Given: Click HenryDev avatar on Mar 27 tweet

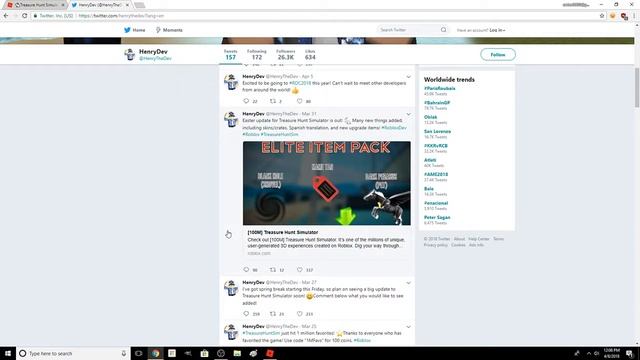Looking at the screenshot, I should click(x=231, y=288).
